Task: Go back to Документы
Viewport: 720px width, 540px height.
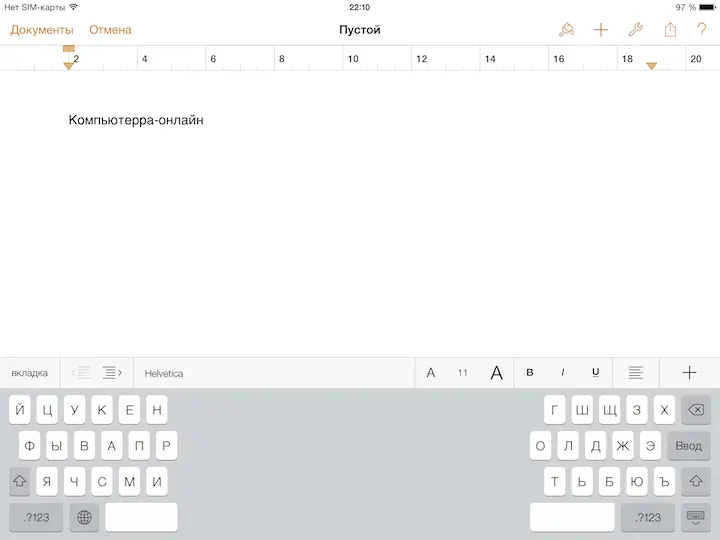Action: coord(42,30)
